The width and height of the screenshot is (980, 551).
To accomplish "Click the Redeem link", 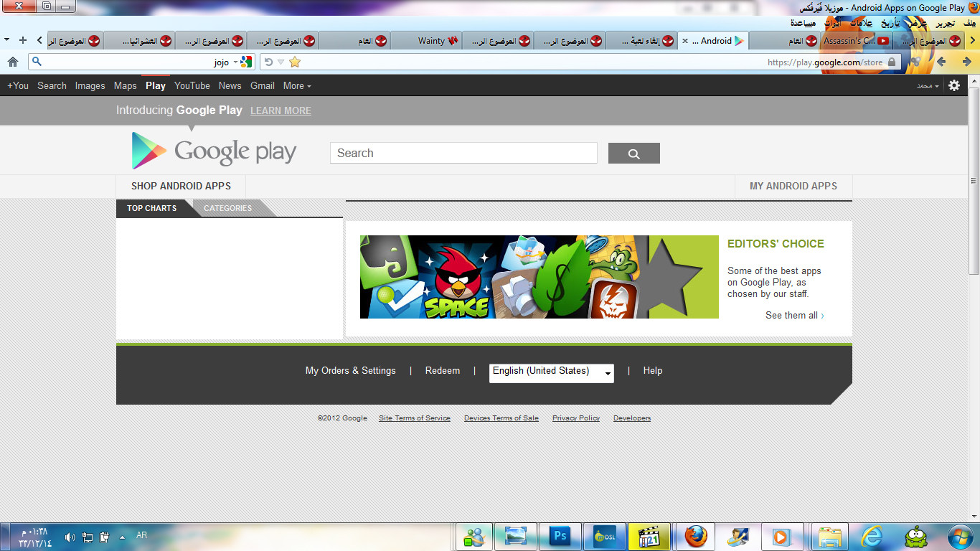I will coord(443,371).
